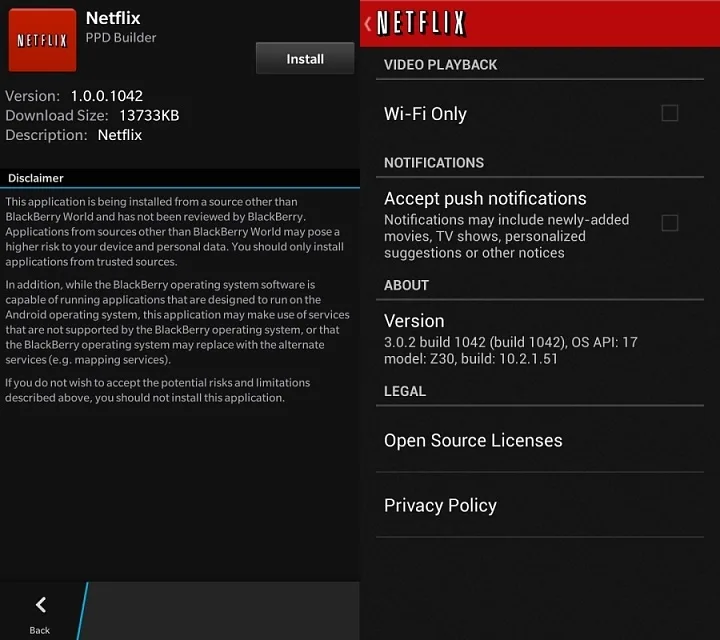
Task: Tap the PPD Builder developer name
Action: [x=121, y=38]
